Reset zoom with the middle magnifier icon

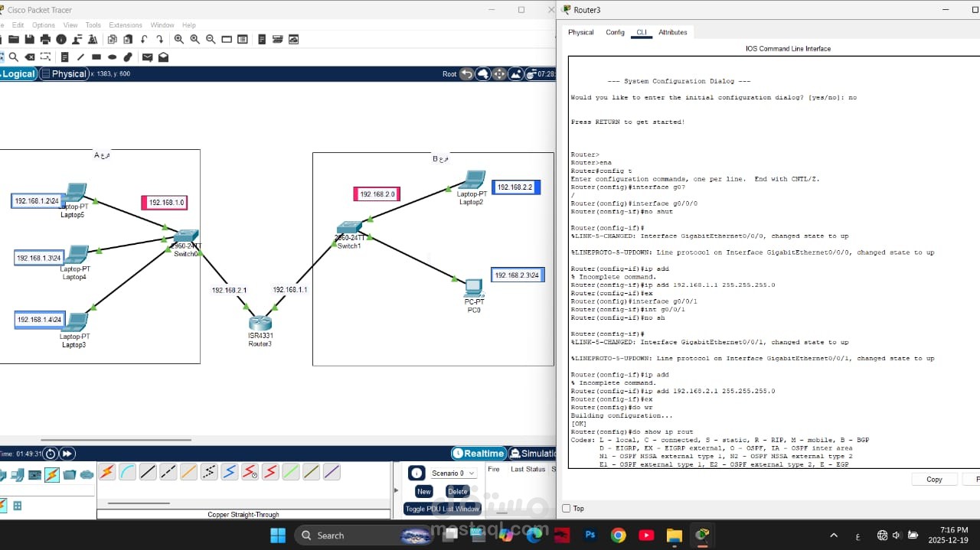click(194, 39)
